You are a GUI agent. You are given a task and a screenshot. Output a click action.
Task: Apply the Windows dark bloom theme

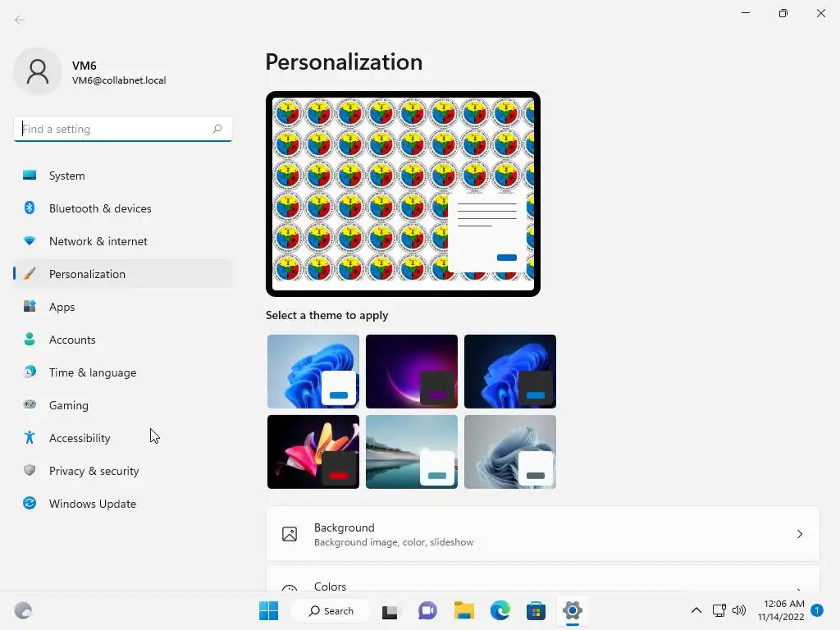(510, 372)
